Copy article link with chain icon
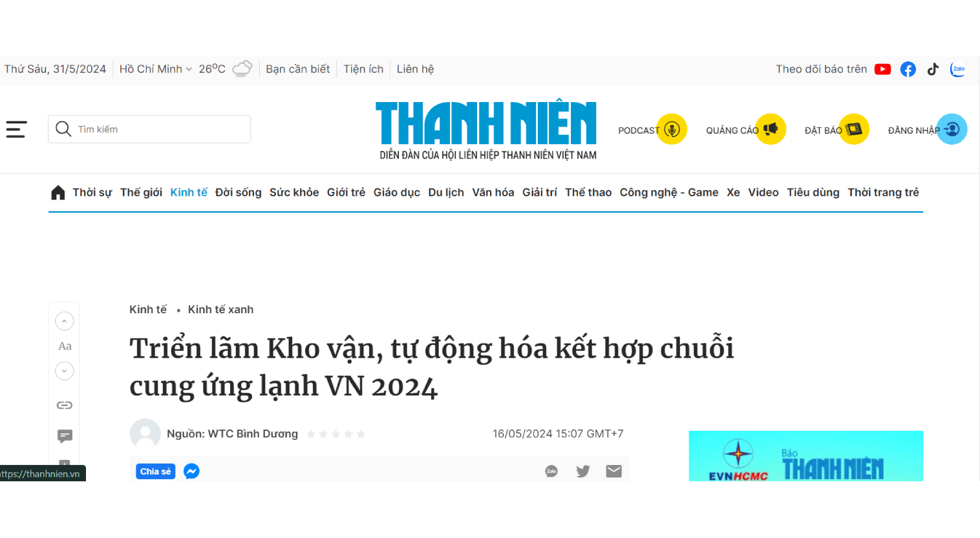The width and height of the screenshot is (980, 538). coord(65,405)
